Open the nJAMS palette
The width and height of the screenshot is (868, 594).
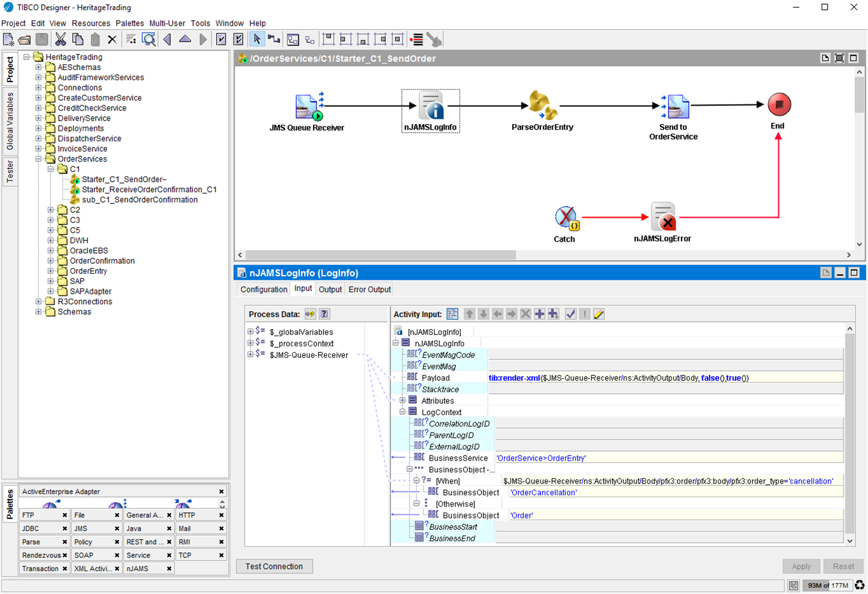[144, 568]
